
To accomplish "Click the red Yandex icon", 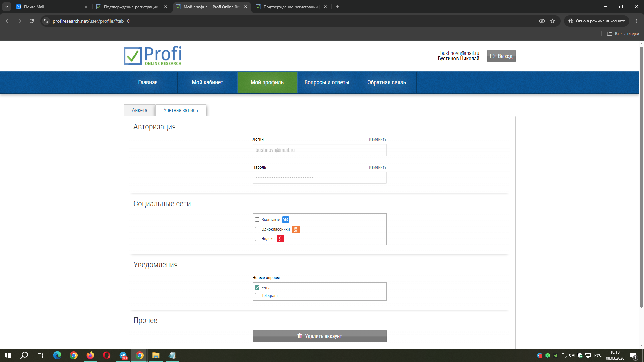I will pos(280,239).
